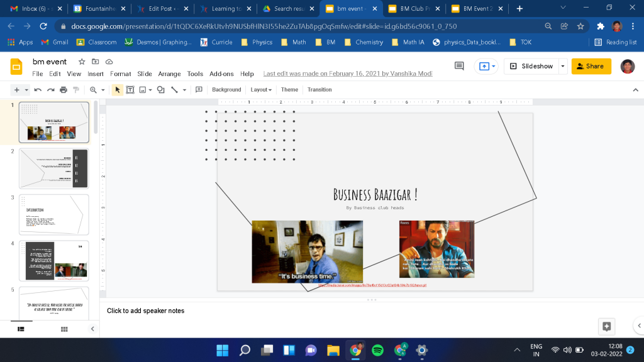644x362 pixels.
Task: Click to add speaker notes
Action: 146,310
